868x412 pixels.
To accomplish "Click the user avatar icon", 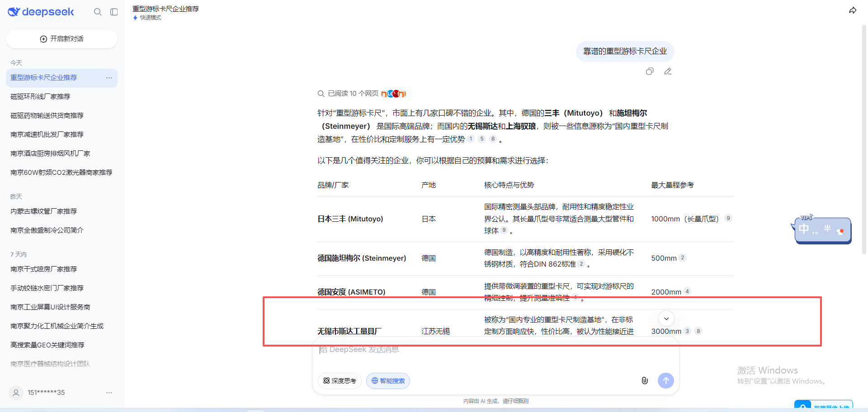I will [16, 393].
